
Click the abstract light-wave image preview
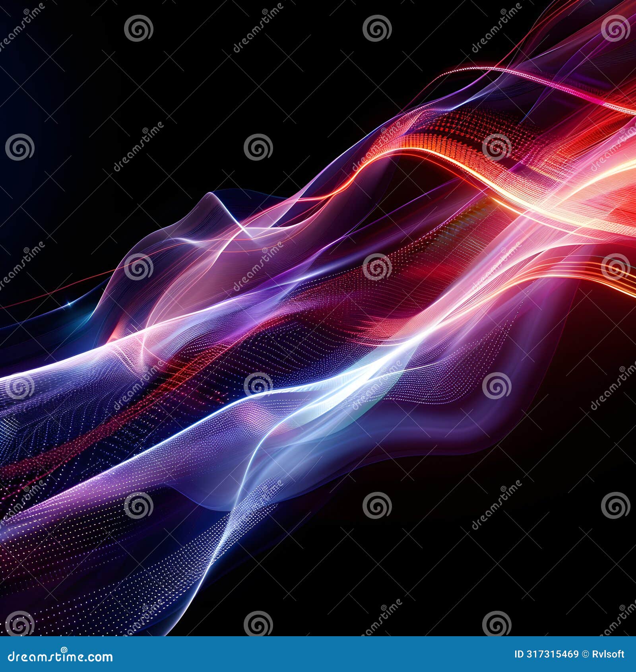click(318, 318)
